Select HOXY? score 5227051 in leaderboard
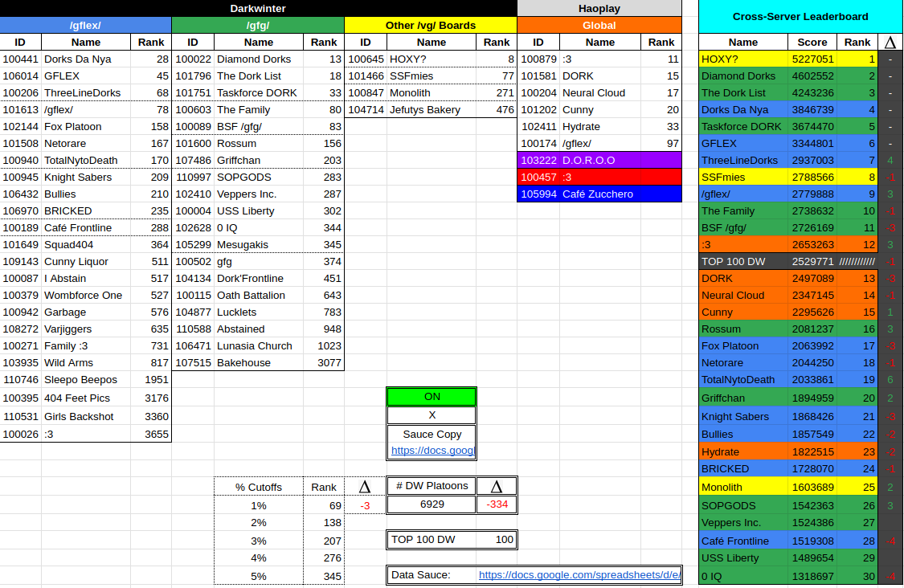This screenshot has height=588, width=904. tap(812, 59)
